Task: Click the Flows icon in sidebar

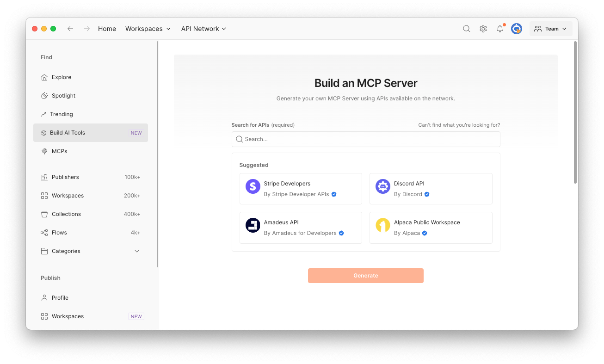Action: pos(44,233)
